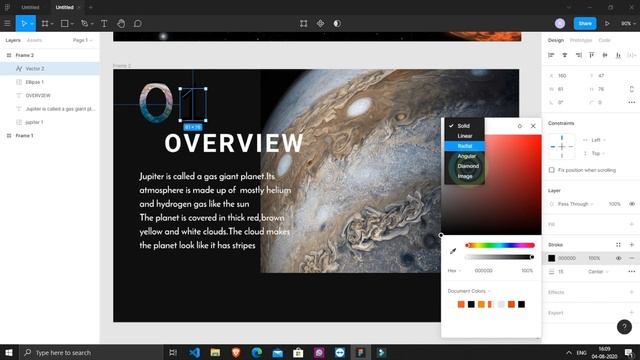This screenshot has height=360, width=640.
Task: Click the Use as Mask icon
Action: [x=337, y=24]
